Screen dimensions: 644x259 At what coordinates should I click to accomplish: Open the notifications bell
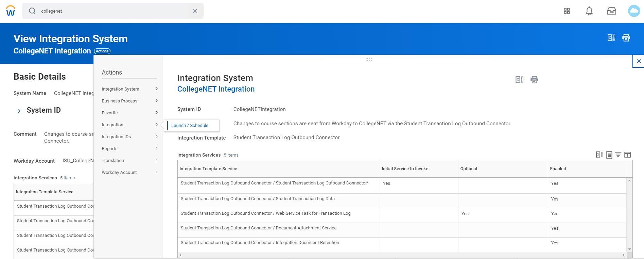[589, 11]
